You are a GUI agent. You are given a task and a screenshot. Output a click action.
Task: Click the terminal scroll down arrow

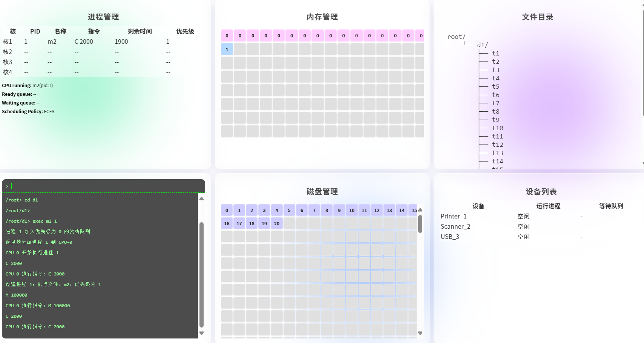(201, 333)
